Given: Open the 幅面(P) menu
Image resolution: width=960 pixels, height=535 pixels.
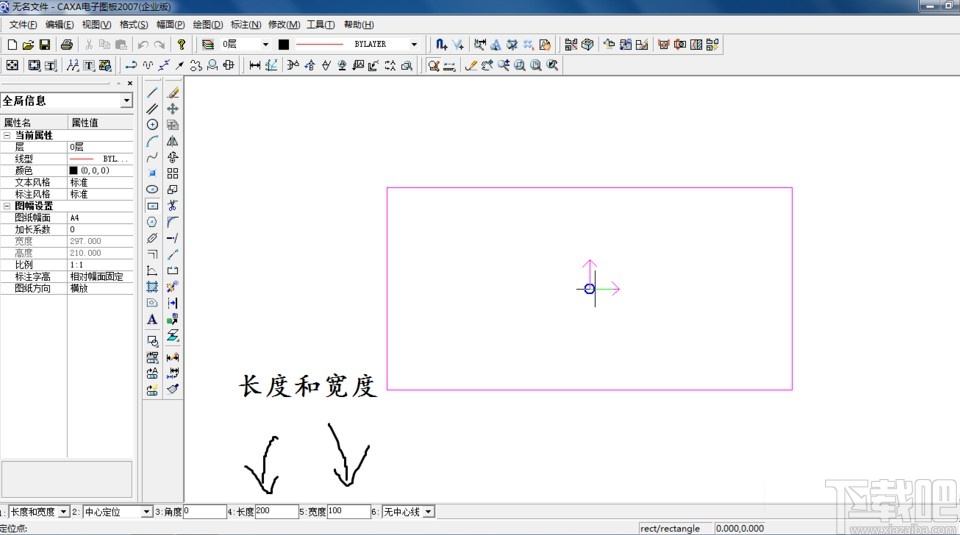Looking at the screenshot, I should [170, 24].
